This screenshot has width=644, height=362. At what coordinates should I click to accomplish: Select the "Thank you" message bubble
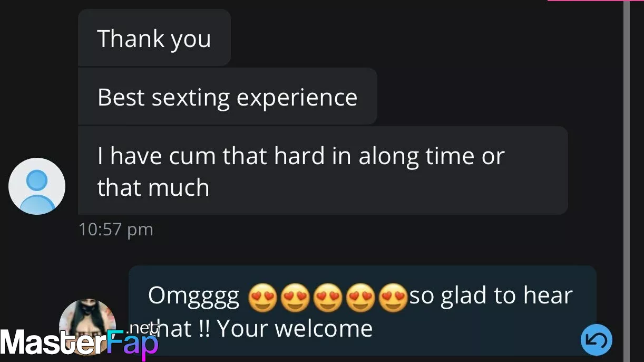pyautogui.click(x=154, y=38)
